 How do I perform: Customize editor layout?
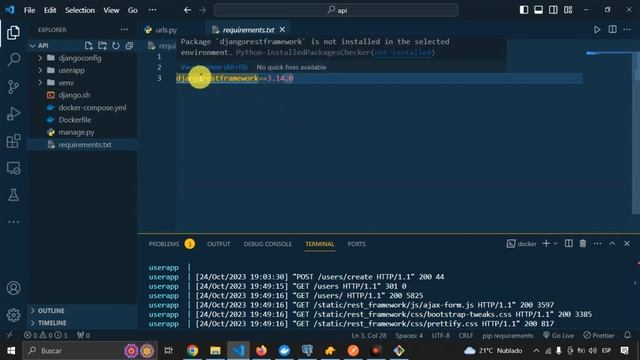click(568, 10)
